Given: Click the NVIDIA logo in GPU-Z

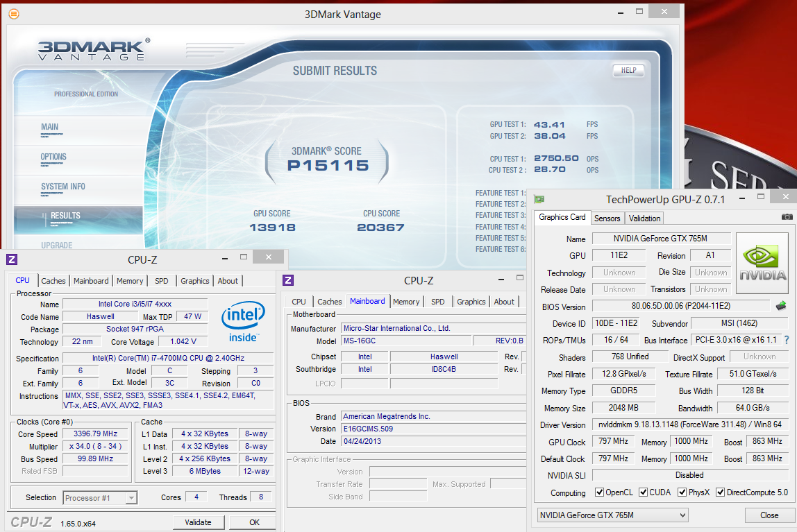Looking at the screenshot, I should click(x=762, y=263).
